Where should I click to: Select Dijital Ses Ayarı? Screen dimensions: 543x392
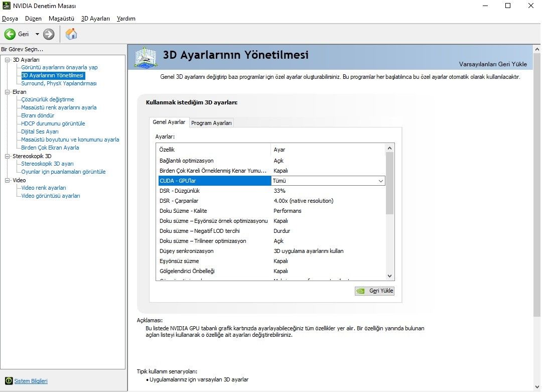pyautogui.click(x=40, y=132)
